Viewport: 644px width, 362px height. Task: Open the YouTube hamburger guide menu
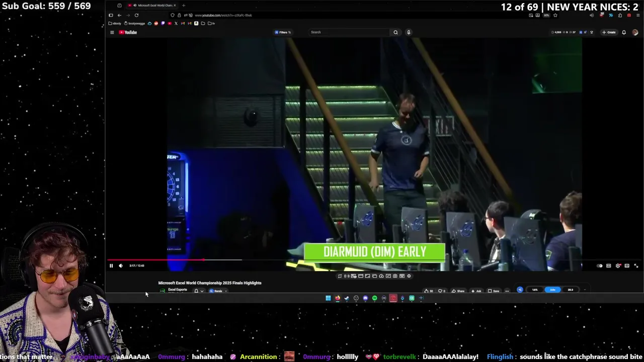[x=112, y=32]
